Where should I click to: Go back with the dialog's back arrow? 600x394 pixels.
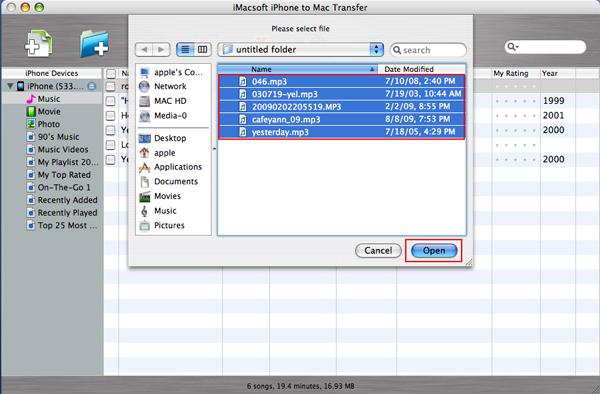144,49
